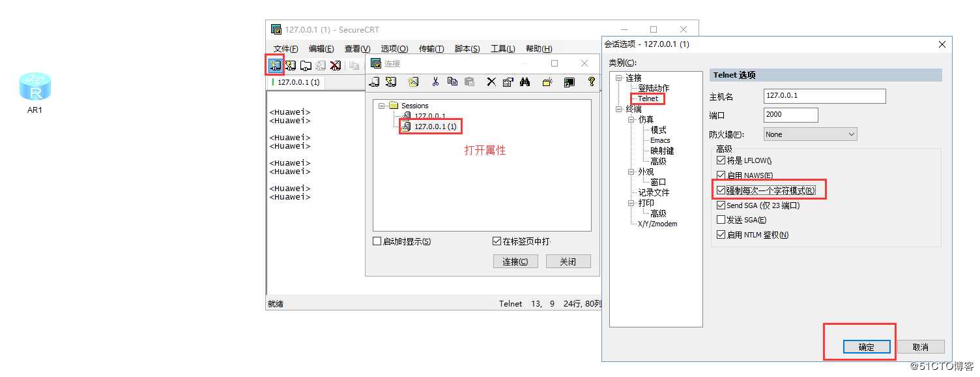Toggle 启用 NAWS(E) checkbox

pyautogui.click(x=721, y=175)
